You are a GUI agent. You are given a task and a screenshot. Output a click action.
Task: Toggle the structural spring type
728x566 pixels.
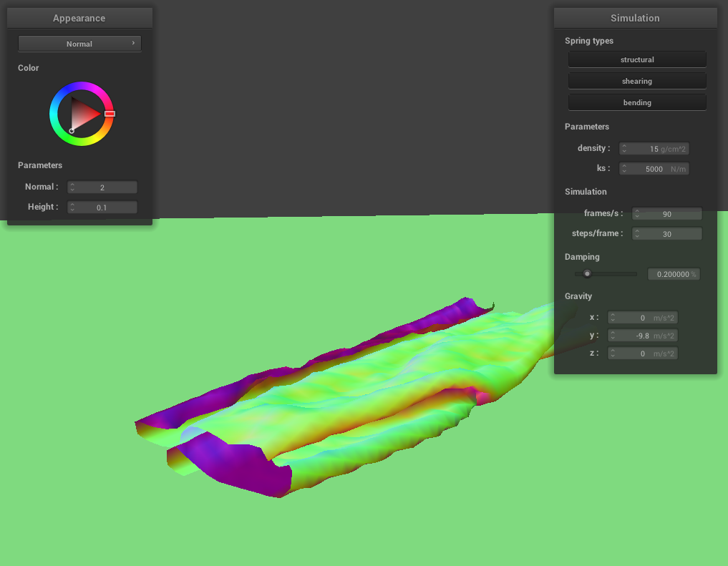pyautogui.click(x=637, y=59)
